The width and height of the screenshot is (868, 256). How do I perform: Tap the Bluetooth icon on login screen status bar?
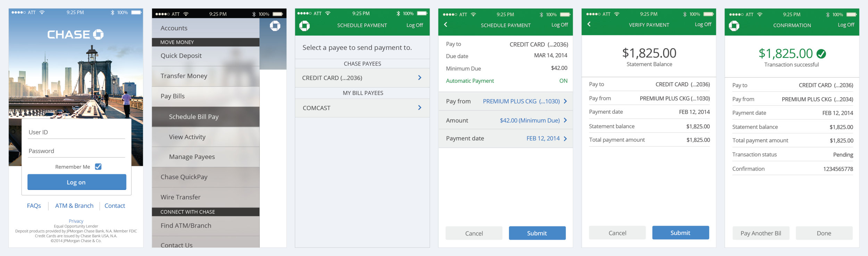pos(112,12)
